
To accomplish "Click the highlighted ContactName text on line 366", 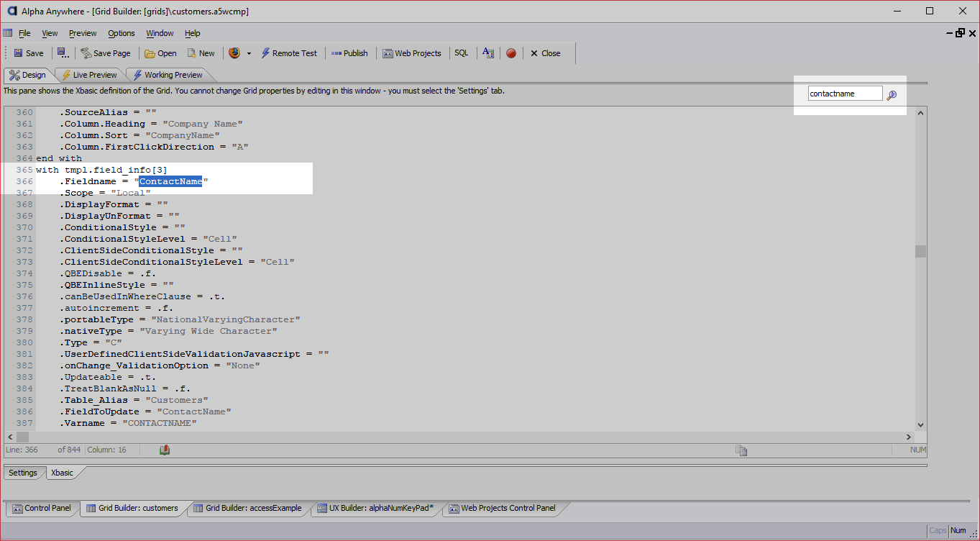I will point(170,181).
